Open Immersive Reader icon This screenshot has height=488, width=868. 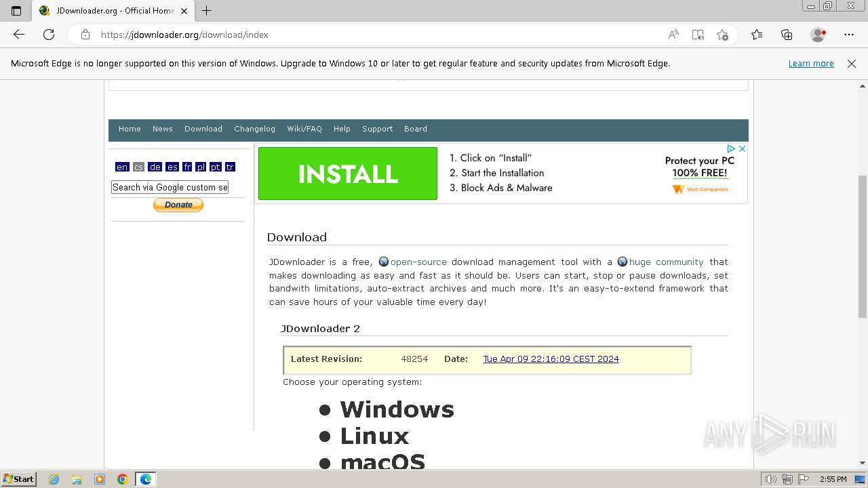(x=698, y=35)
